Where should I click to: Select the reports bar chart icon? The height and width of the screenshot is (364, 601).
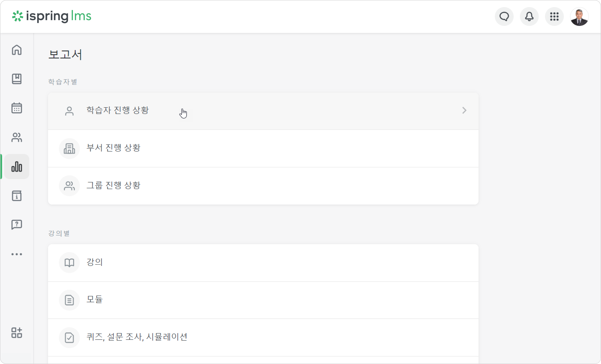(x=17, y=167)
